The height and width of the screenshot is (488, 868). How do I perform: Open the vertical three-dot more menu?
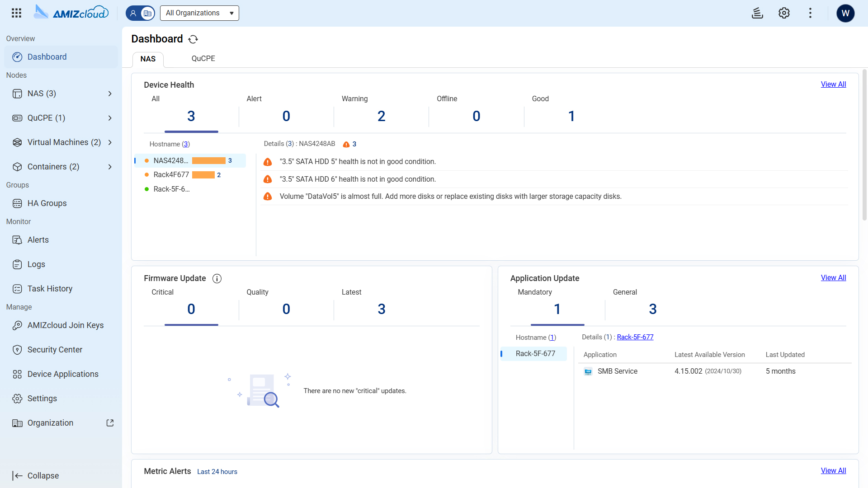click(x=810, y=13)
